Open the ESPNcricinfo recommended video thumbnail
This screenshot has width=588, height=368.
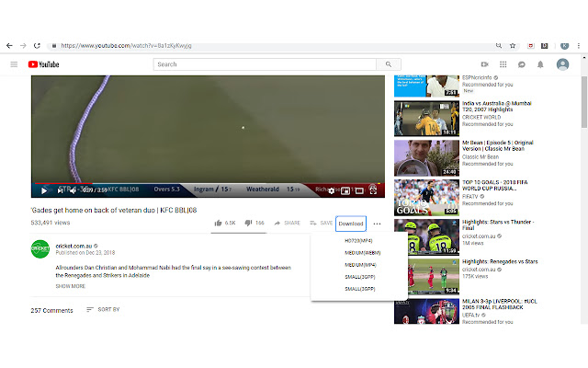pos(426,86)
